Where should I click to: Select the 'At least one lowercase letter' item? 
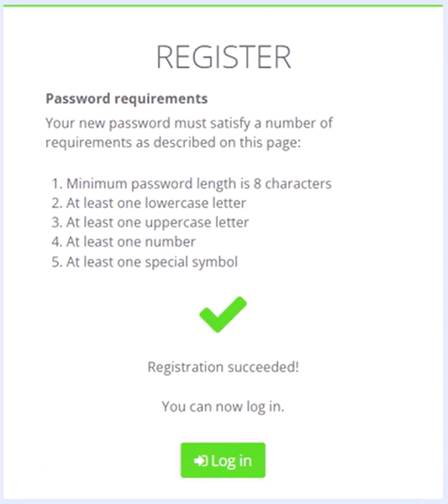tap(149, 203)
